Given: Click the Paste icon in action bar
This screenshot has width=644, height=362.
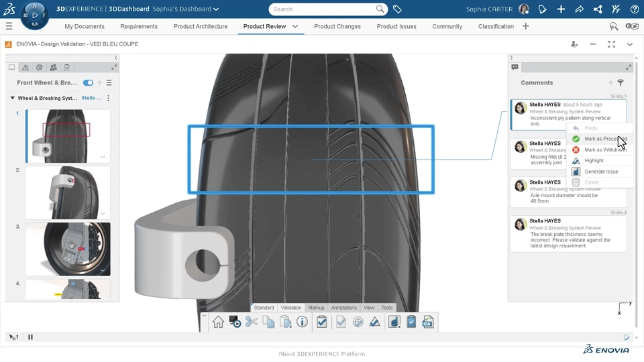Looking at the screenshot, I should 286,322.
